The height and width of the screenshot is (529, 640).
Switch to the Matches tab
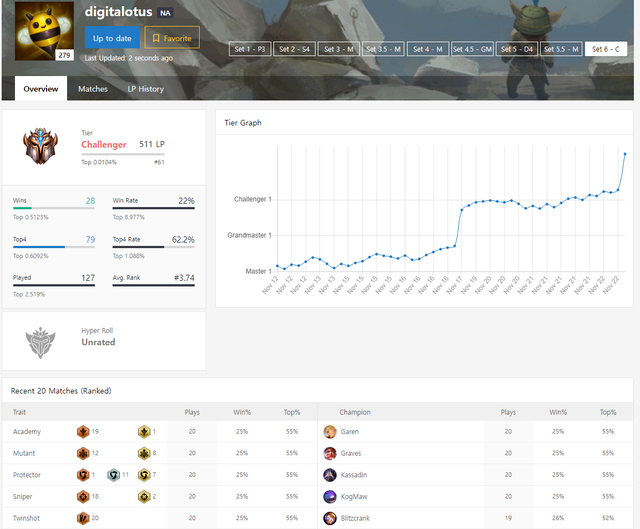coord(93,89)
